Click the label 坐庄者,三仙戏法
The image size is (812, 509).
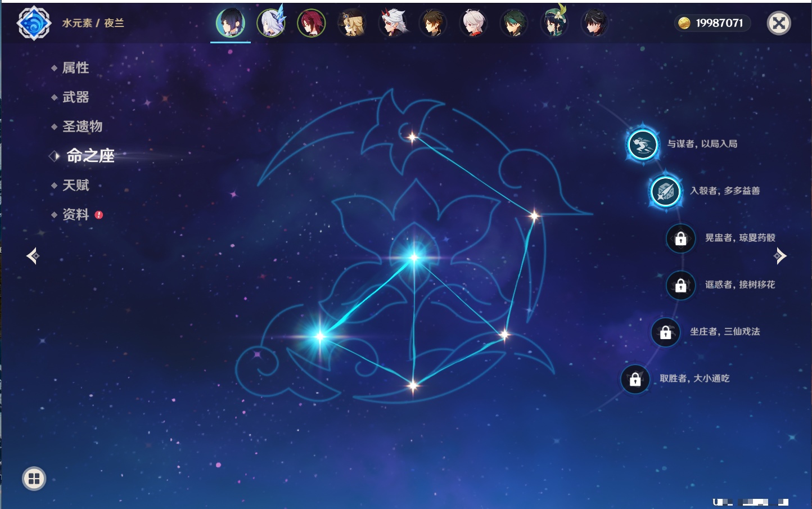(x=725, y=331)
